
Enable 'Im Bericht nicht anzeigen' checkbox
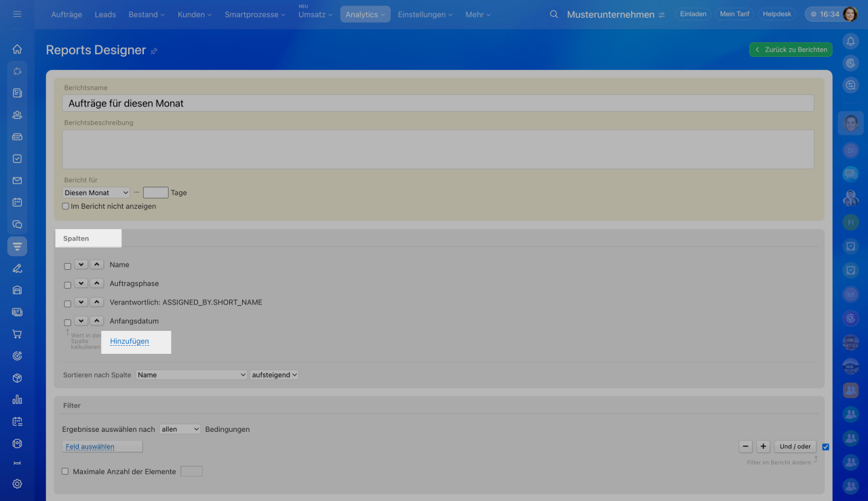tap(66, 206)
